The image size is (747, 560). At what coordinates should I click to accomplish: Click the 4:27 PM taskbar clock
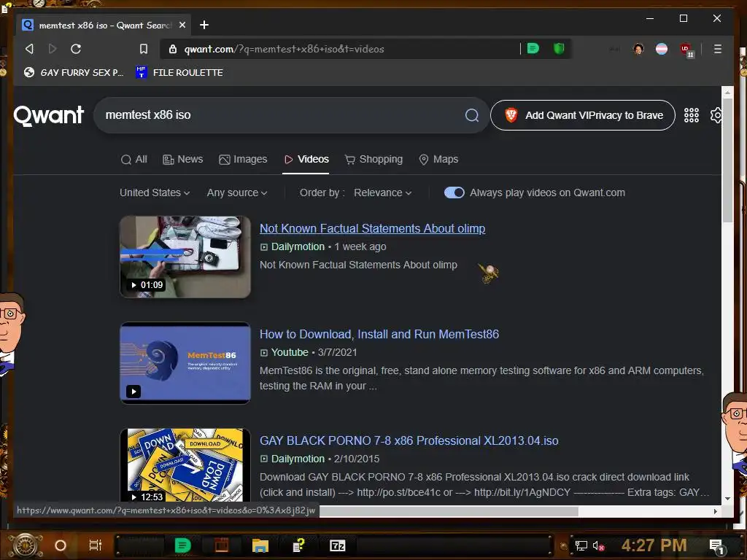[x=654, y=545]
